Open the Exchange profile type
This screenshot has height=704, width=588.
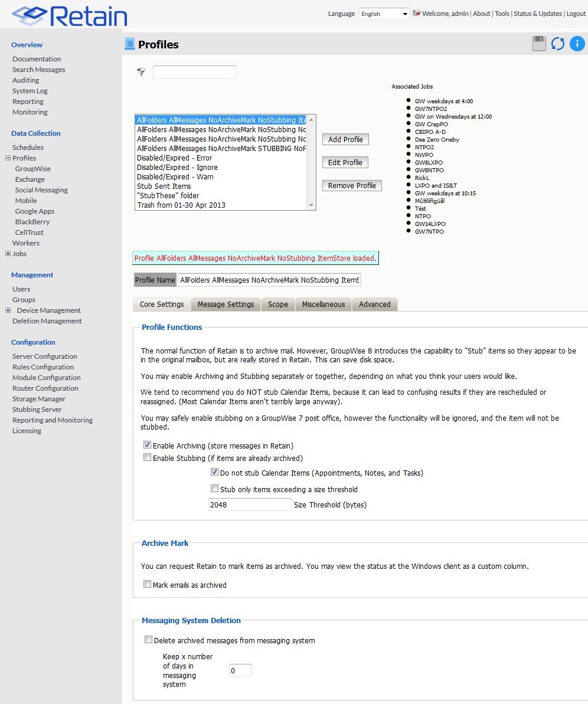(30, 179)
